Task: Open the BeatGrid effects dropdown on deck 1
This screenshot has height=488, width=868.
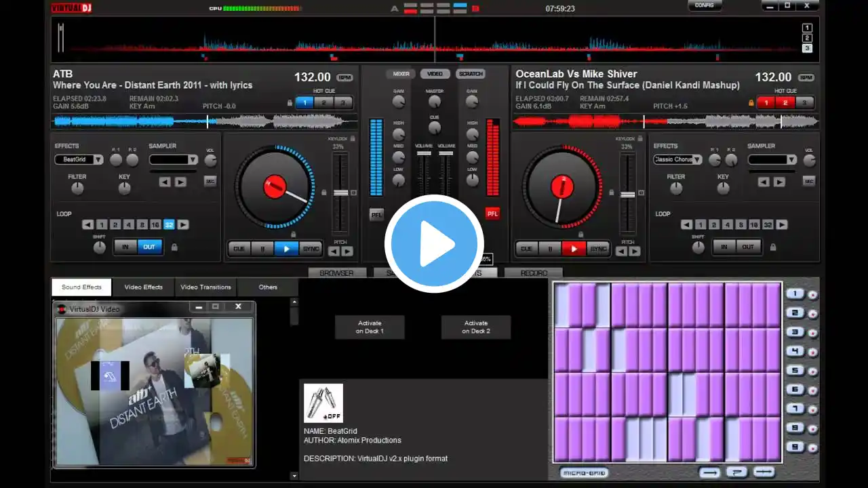Action: pos(79,160)
